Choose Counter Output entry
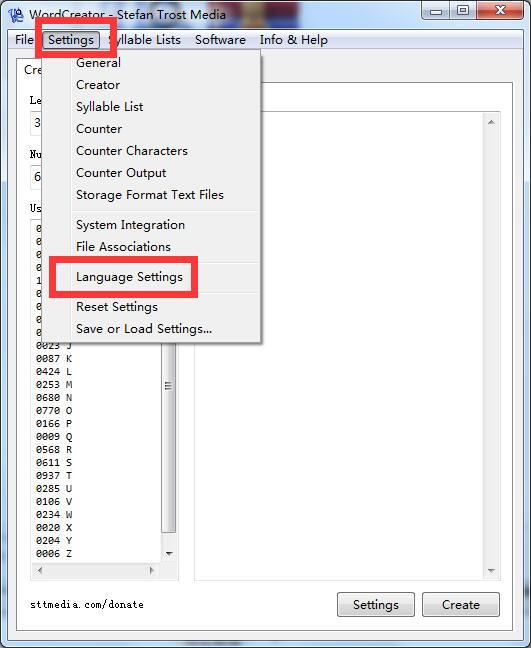531x648 pixels. pyautogui.click(x=121, y=173)
